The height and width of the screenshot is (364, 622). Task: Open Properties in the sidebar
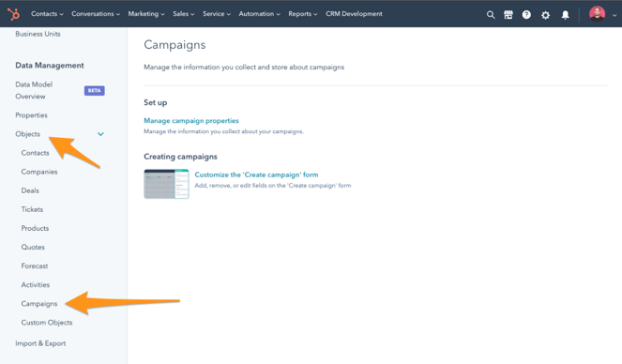tap(31, 115)
